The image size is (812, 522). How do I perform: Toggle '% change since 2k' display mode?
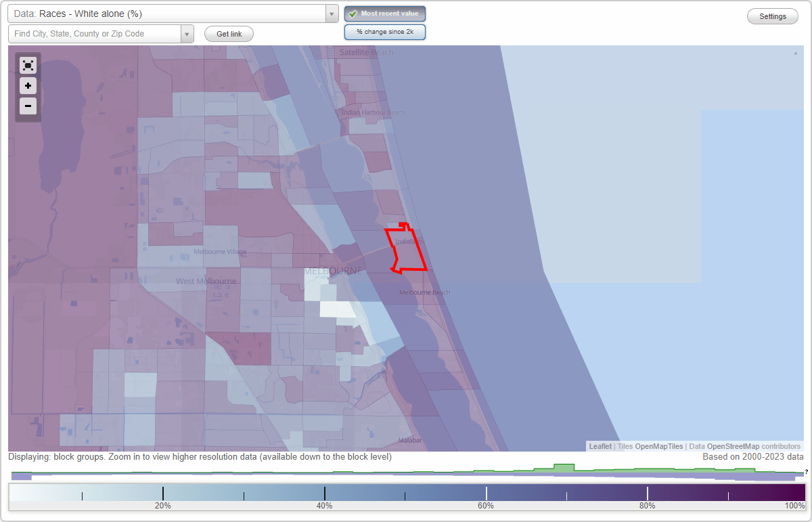click(x=384, y=31)
